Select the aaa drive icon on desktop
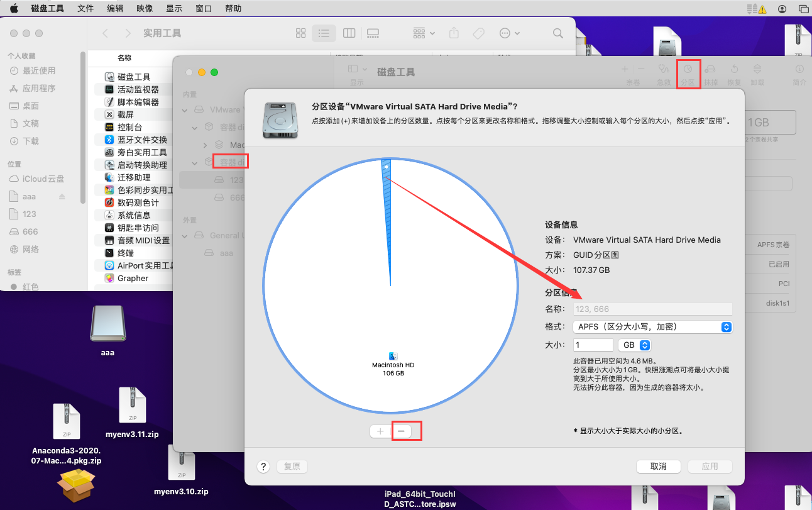 click(x=108, y=322)
